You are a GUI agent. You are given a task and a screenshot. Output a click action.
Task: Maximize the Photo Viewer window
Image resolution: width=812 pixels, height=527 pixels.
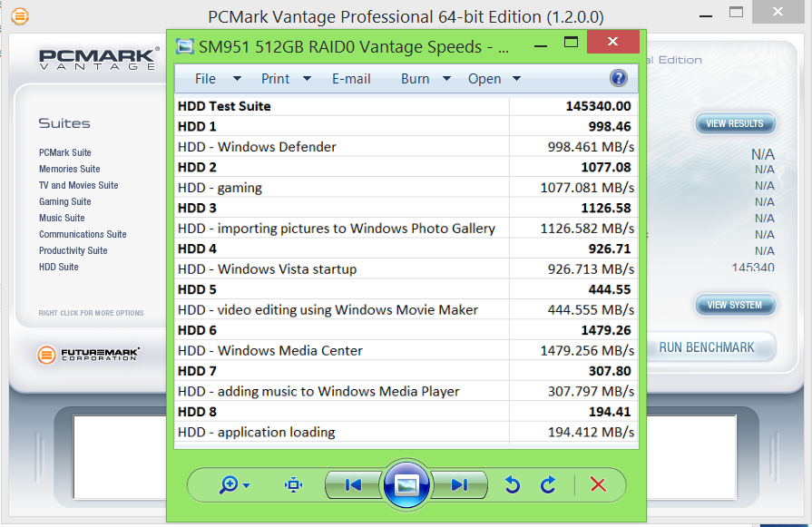572,43
